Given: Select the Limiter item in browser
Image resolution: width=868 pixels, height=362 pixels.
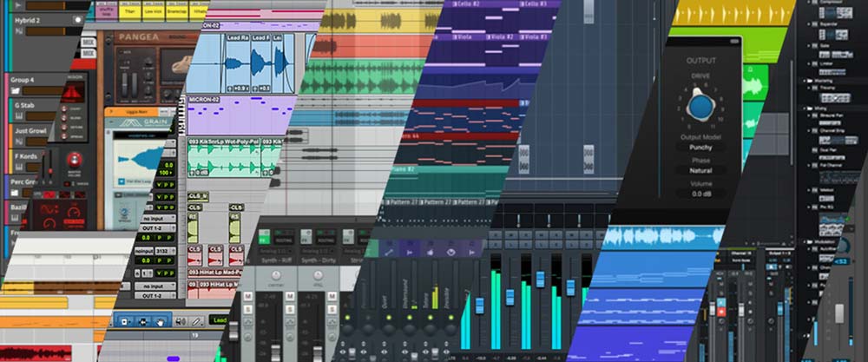Looking at the screenshot, I should coord(826,63).
